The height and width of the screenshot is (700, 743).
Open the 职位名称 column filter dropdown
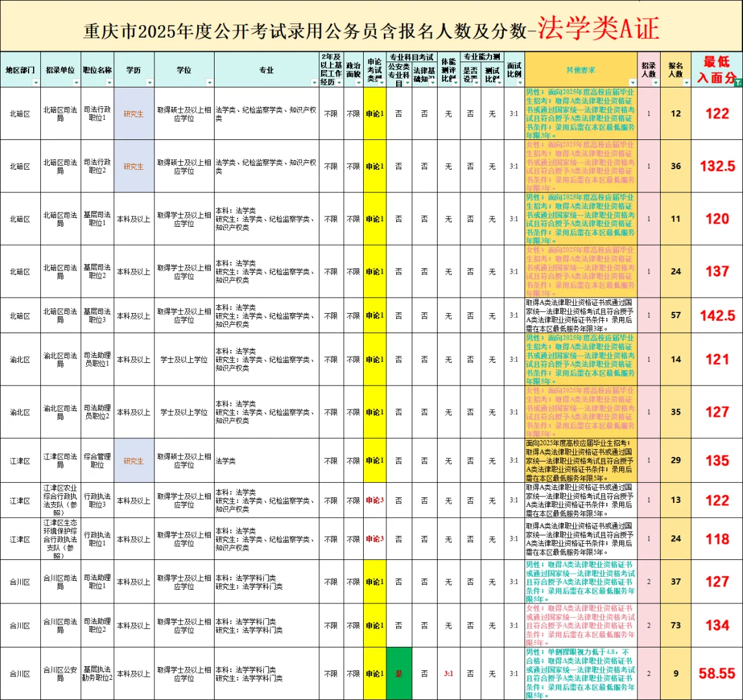(110, 83)
